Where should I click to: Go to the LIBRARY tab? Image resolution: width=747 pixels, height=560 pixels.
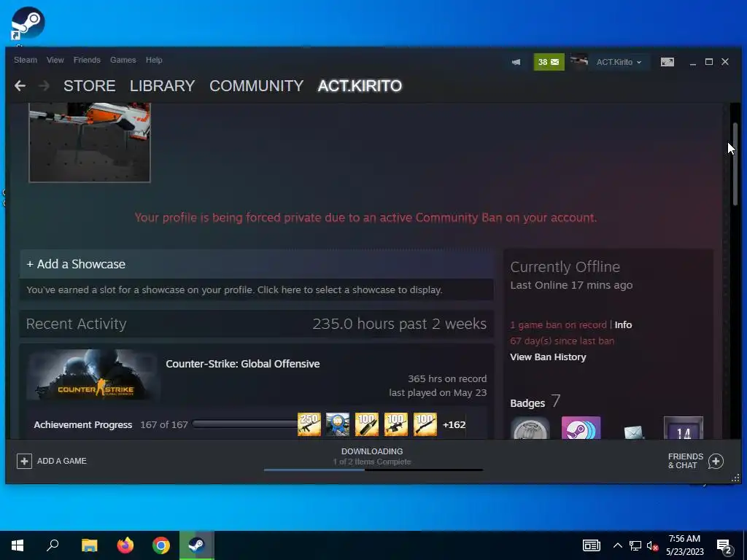pyautogui.click(x=163, y=86)
